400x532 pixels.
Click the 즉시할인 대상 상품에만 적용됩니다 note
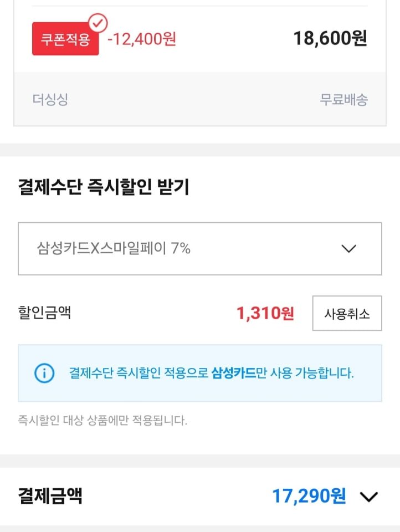102,420
